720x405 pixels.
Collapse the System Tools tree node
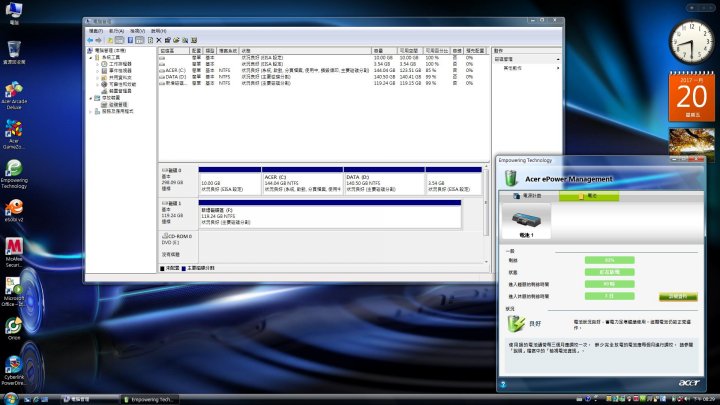click(91, 57)
